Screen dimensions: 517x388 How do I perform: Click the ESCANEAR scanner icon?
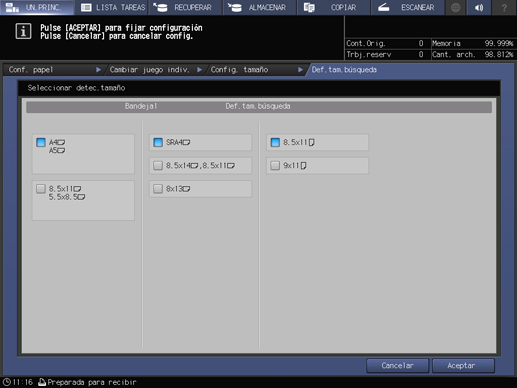pyautogui.click(x=383, y=7)
